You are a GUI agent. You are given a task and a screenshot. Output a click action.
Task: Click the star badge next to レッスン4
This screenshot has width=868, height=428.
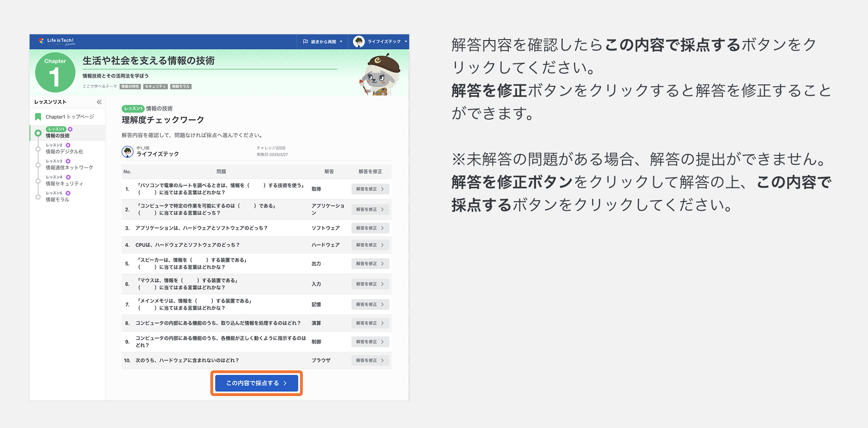click(68, 177)
